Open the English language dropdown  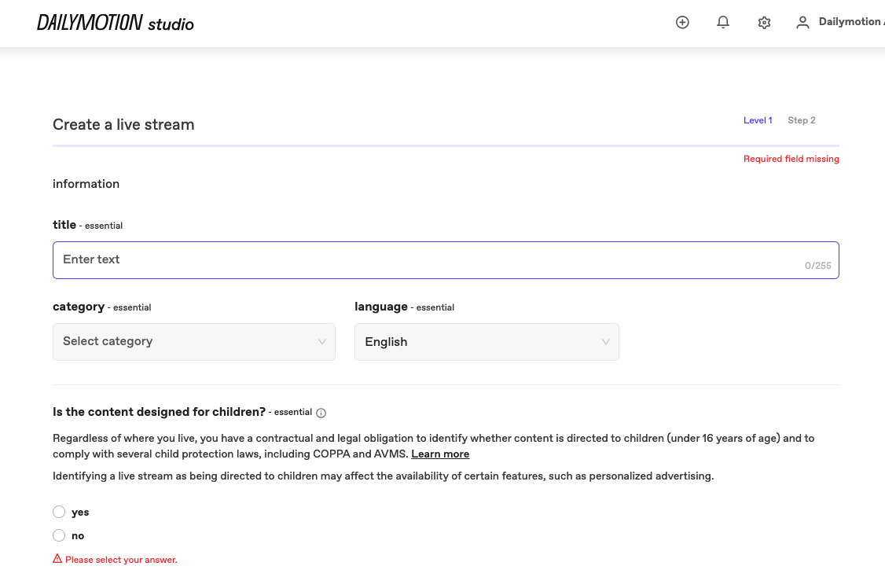tap(486, 342)
